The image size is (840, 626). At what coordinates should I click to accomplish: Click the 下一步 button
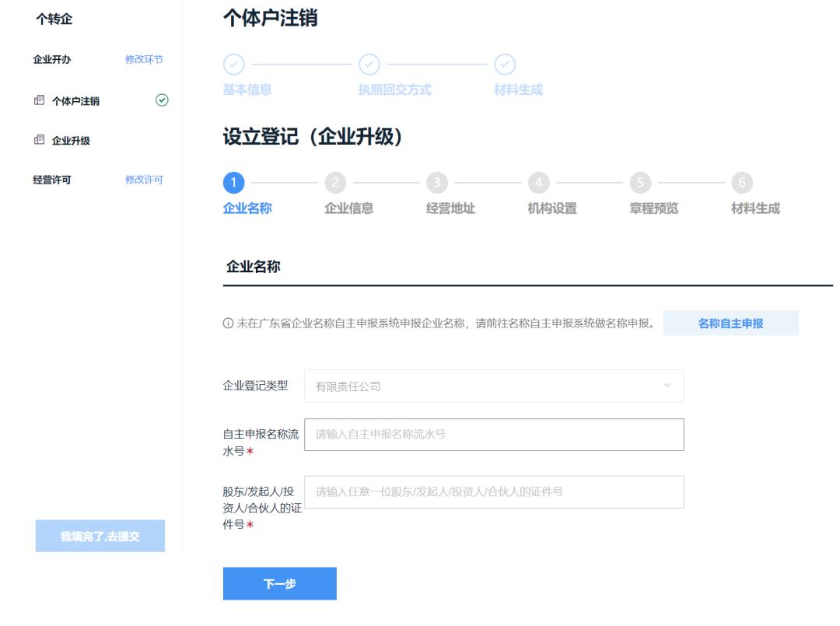[279, 583]
